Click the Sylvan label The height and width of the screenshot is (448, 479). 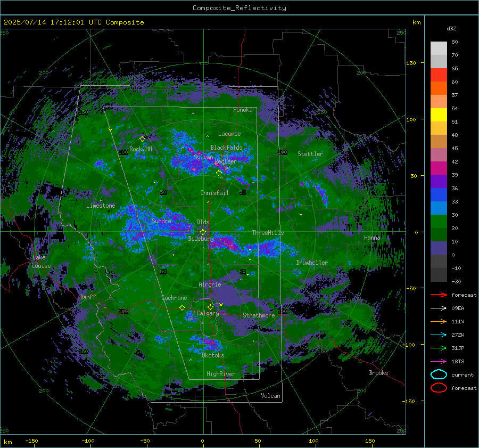(x=203, y=157)
